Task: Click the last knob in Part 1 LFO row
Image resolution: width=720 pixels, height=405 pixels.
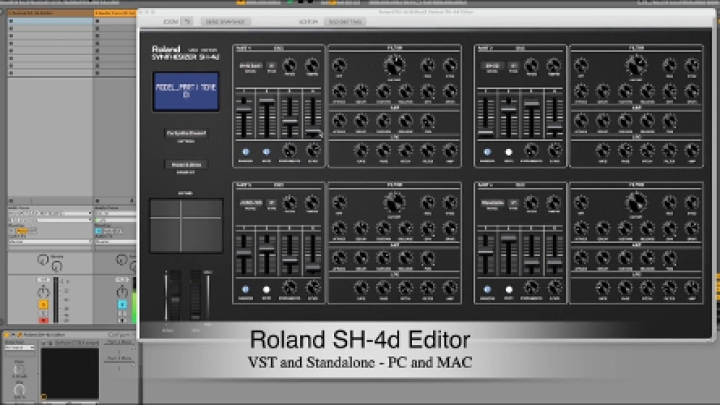Action: click(x=450, y=150)
